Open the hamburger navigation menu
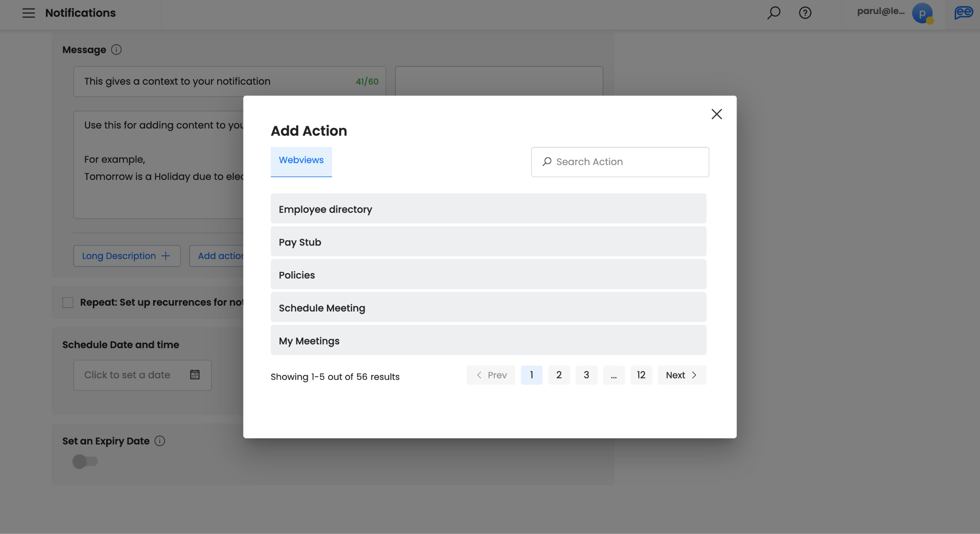Image resolution: width=980 pixels, height=534 pixels. coord(29,13)
